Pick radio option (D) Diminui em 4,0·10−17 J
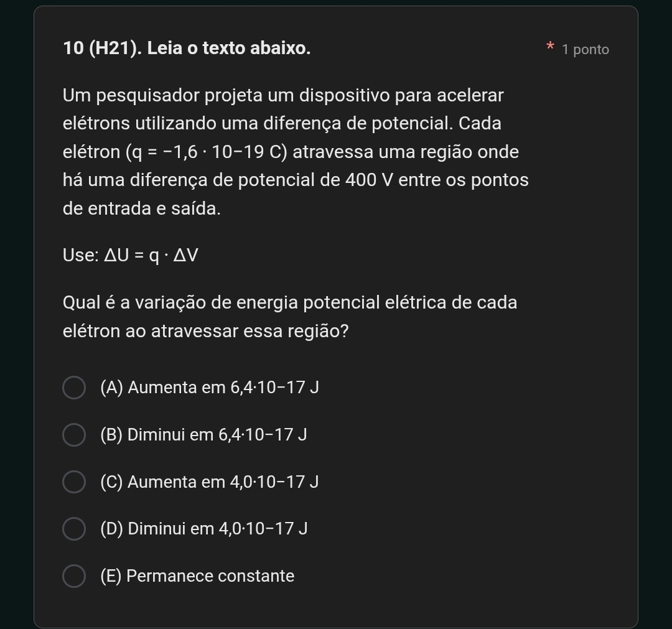 coord(74,529)
